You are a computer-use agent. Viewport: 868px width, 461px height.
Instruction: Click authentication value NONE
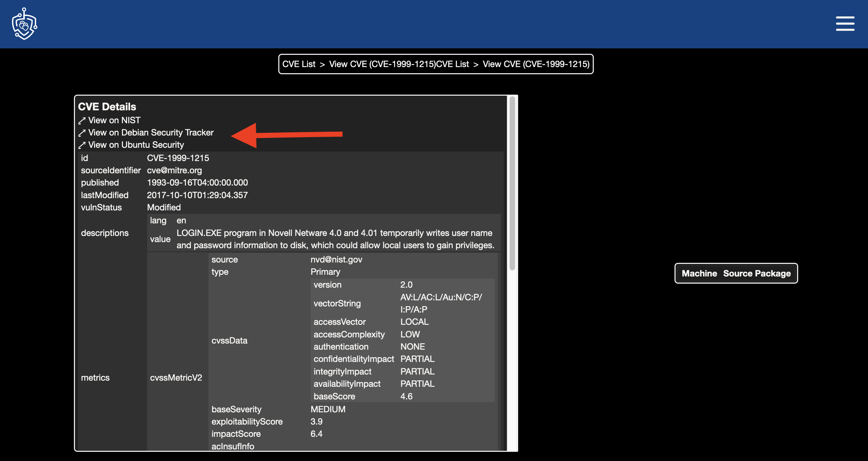pyautogui.click(x=413, y=347)
